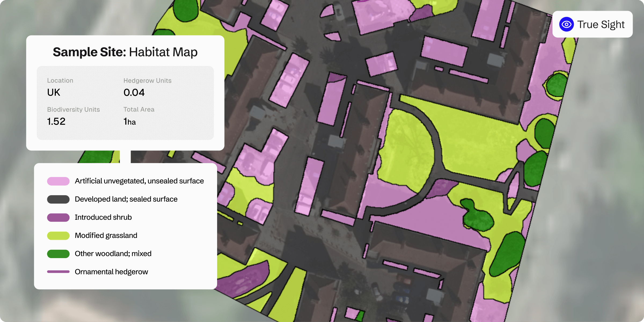644x322 pixels.
Task: Click the True Sight button
Action: 592,24
